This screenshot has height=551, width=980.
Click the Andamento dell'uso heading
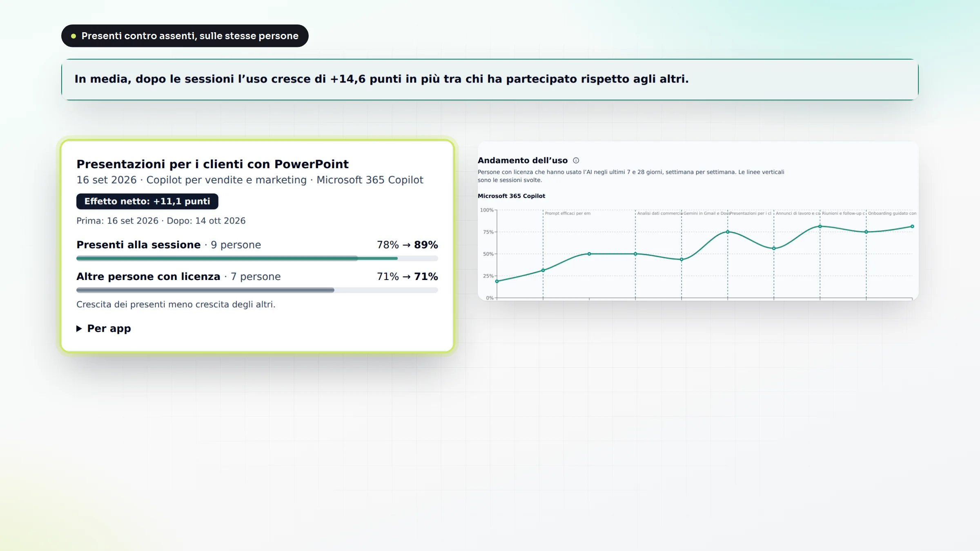click(x=523, y=160)
